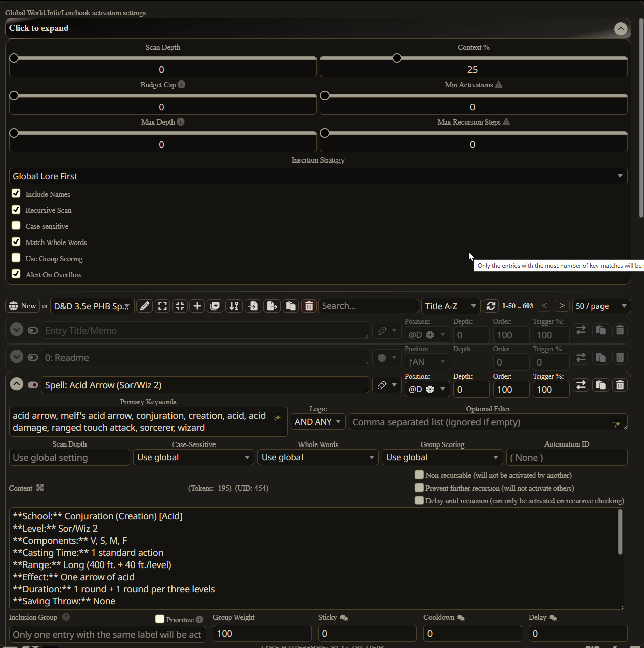The image size is (644, 648).
Task: Toggle the Recursive Scan checkbox
Action: [x=16, y=210]
